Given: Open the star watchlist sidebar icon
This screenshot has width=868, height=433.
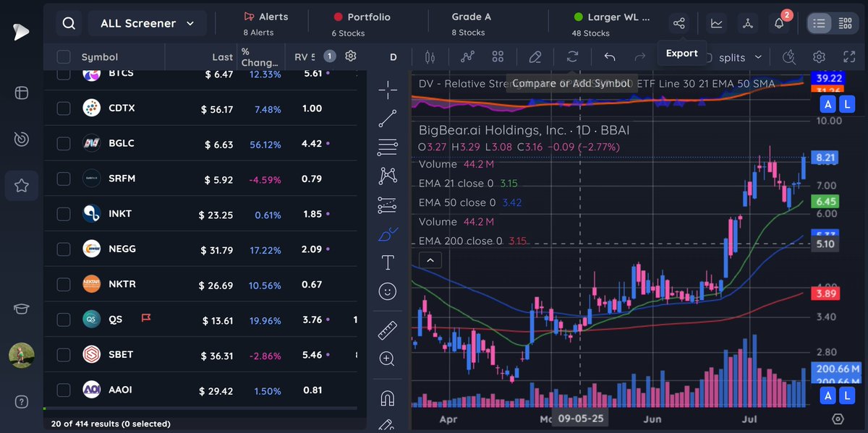Looking at the screenshot, I should pos(22,186).
